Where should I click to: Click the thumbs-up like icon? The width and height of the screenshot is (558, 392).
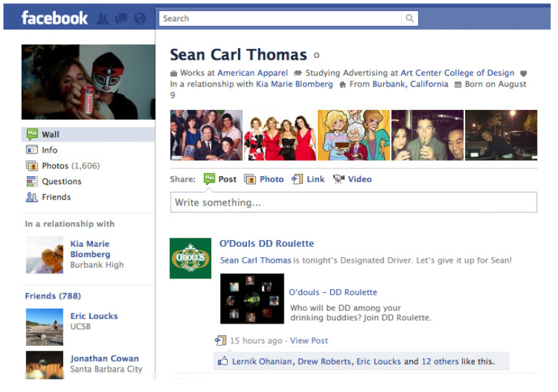(223, 362)
